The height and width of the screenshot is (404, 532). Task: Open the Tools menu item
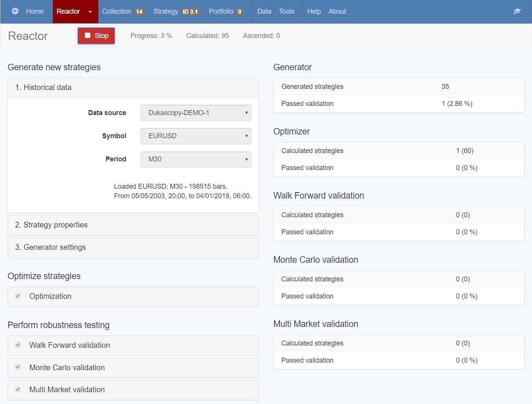pos(287,11)
